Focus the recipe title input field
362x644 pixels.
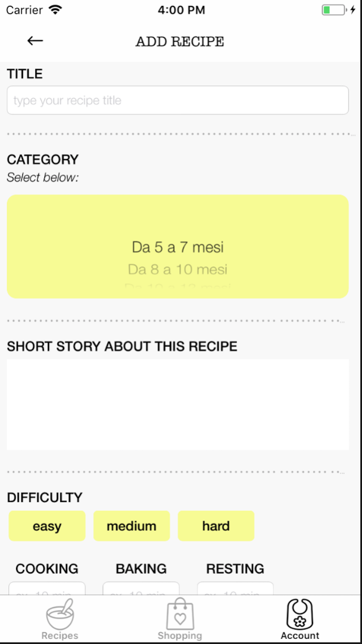[x=178, y=100]
